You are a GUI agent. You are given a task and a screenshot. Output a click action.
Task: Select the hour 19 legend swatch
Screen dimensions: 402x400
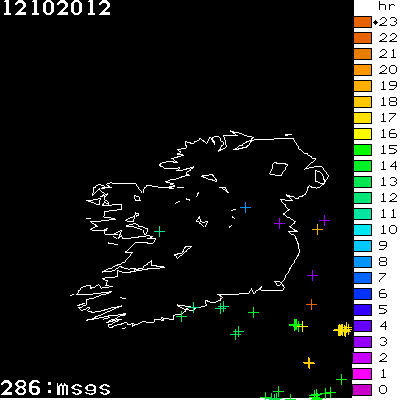tap(362, 86)
